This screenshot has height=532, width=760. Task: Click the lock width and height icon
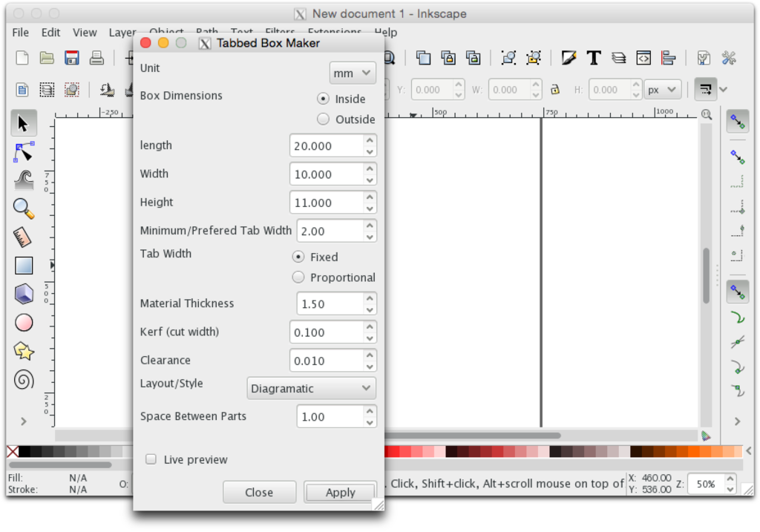555,89
